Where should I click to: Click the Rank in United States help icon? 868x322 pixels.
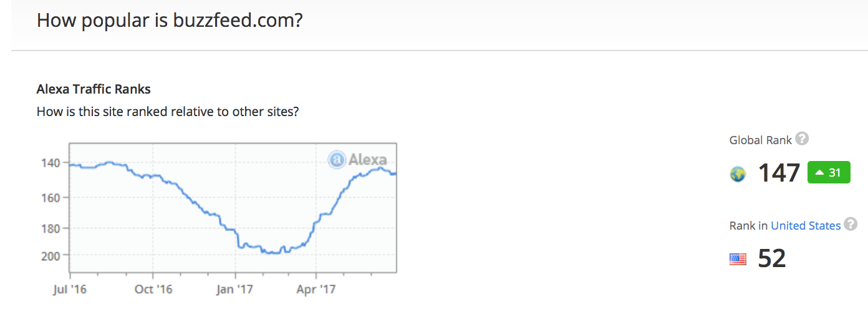pos(851,224)
